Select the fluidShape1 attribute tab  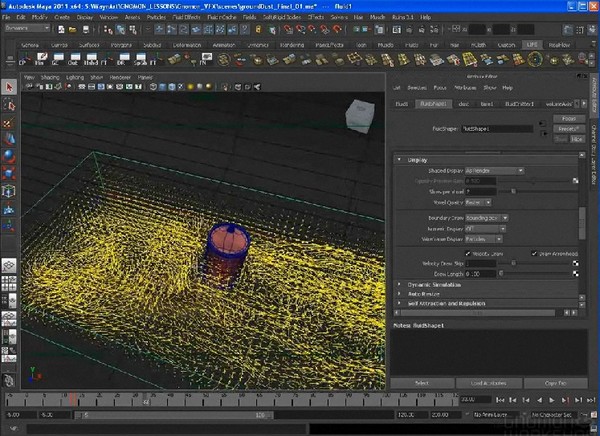434,104
